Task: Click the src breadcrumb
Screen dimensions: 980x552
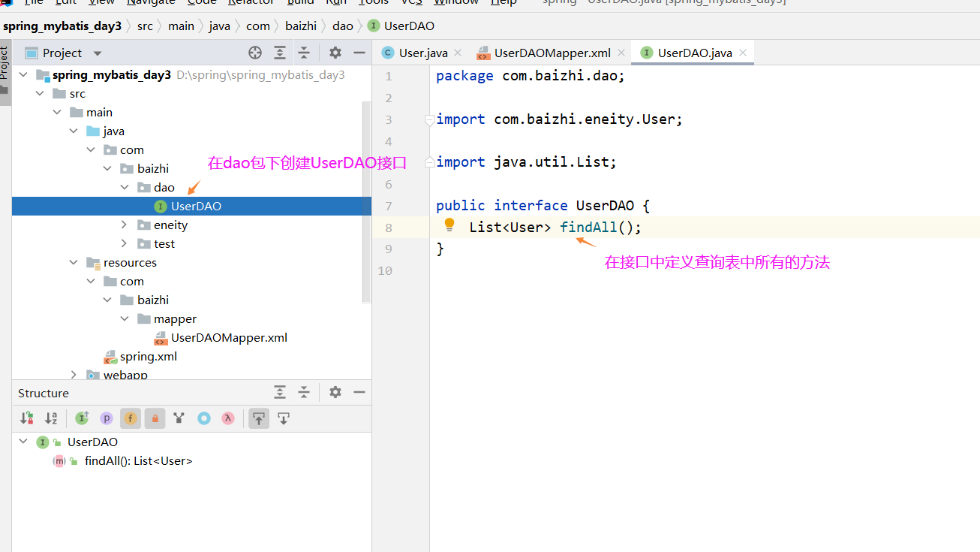Action: (145, 26)
